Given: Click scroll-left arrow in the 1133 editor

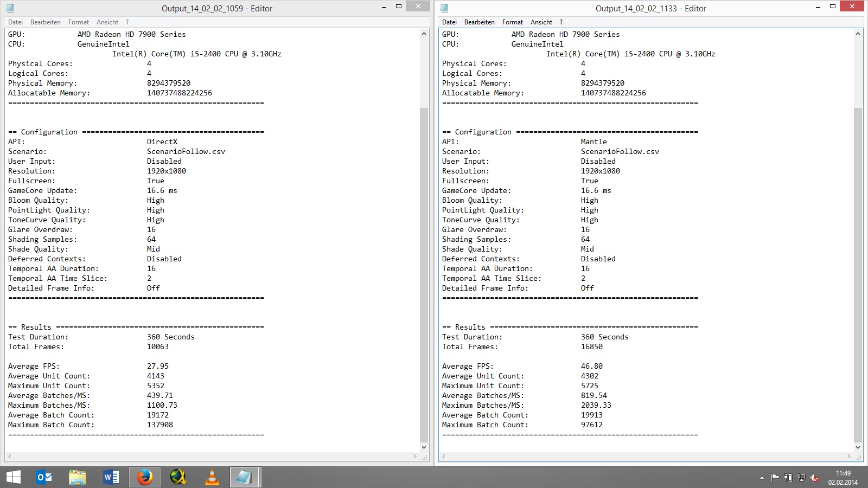Looking at the screenshot, I should pos(444,457).
